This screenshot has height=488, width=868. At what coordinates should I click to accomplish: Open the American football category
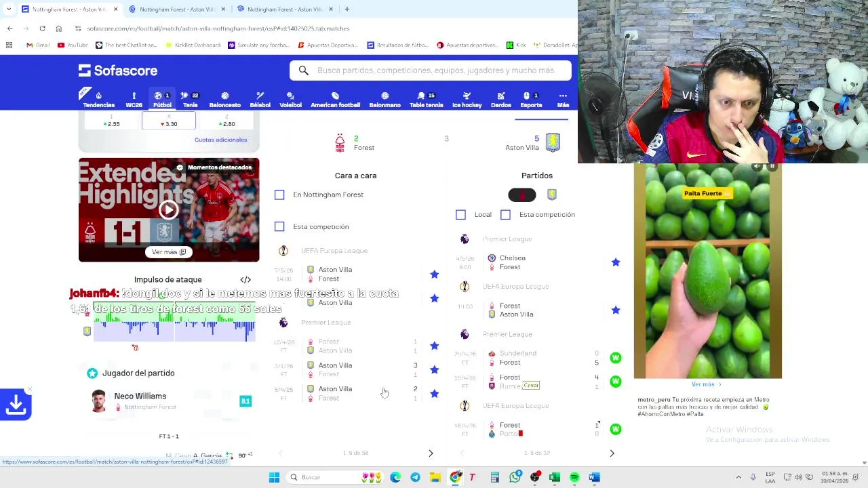(335, 100)
